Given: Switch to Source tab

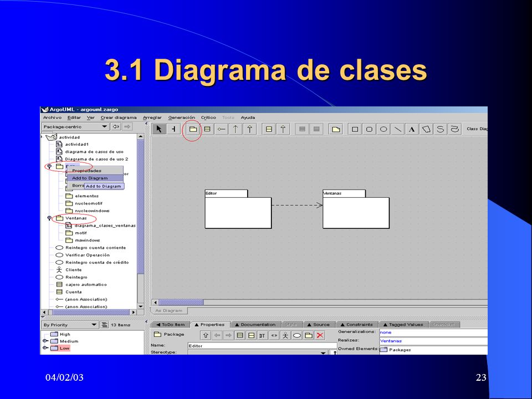Looking at the screenshot, I should point(318,325).
